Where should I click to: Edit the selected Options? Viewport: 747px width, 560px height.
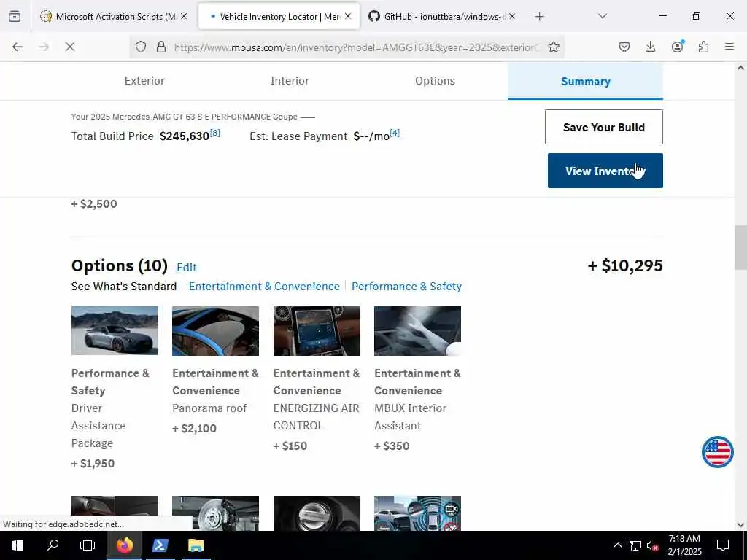(186, 267)
